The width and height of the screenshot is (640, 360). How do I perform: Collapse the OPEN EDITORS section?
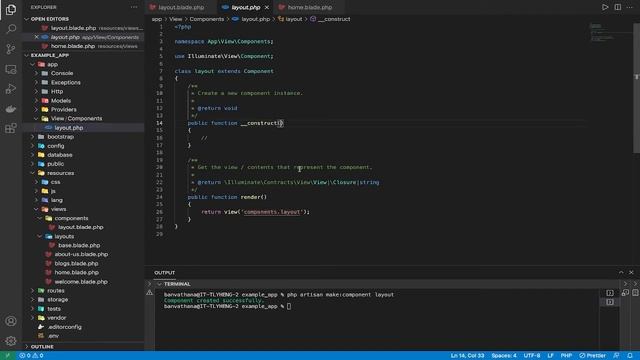(x=49, y=19)
